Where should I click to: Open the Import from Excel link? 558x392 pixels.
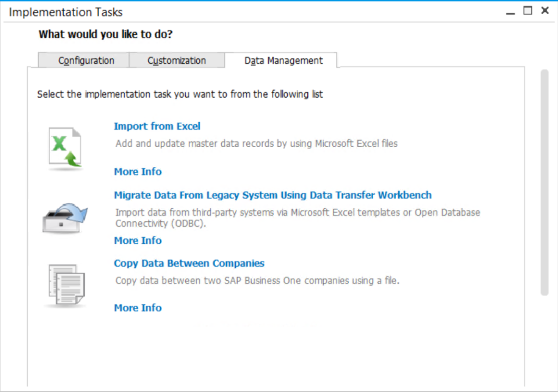point(157,126)
